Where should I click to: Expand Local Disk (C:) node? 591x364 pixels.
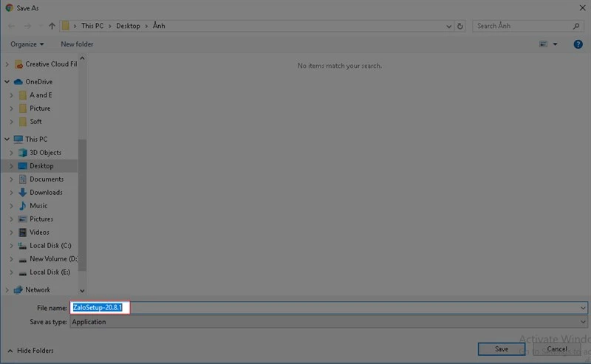point(11,246)
